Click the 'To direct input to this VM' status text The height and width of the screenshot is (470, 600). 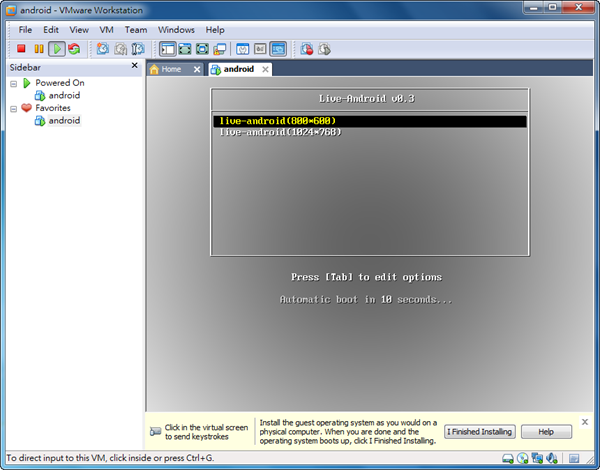click(110, 458)
